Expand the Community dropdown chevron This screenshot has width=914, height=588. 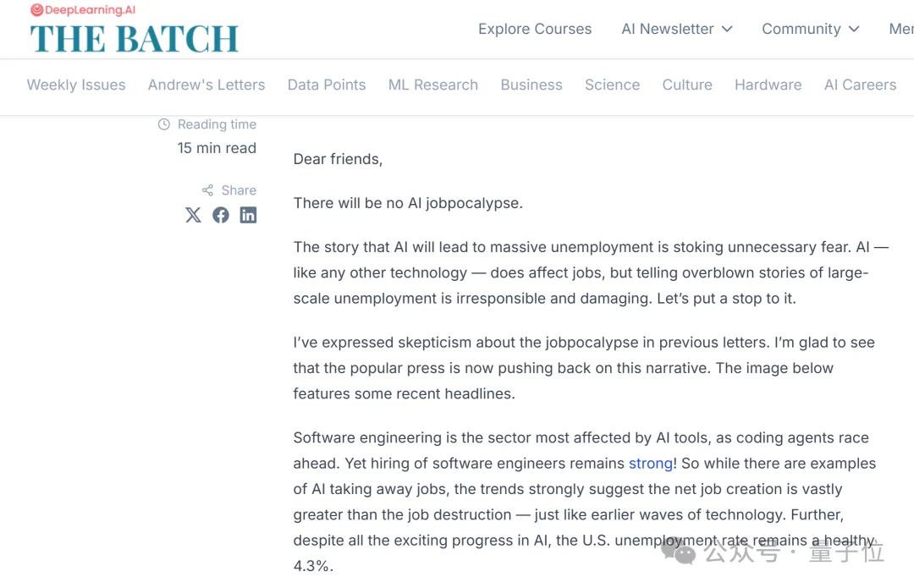[854, 29]
